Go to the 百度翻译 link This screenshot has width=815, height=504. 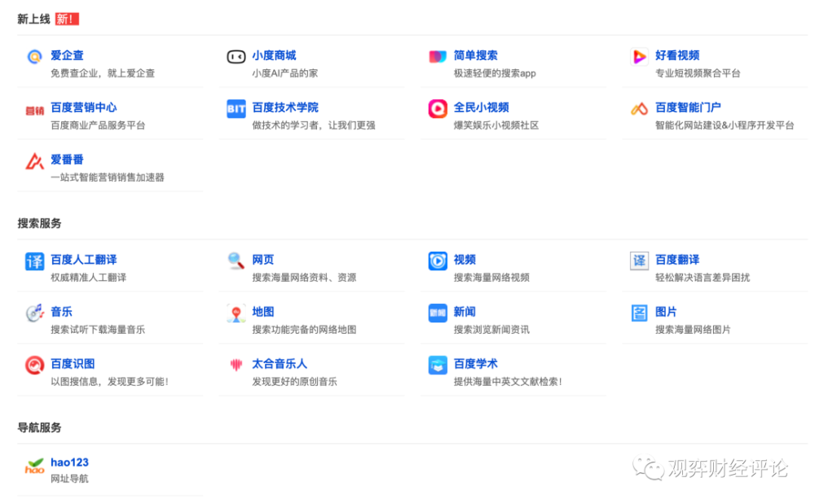[677, 260]
